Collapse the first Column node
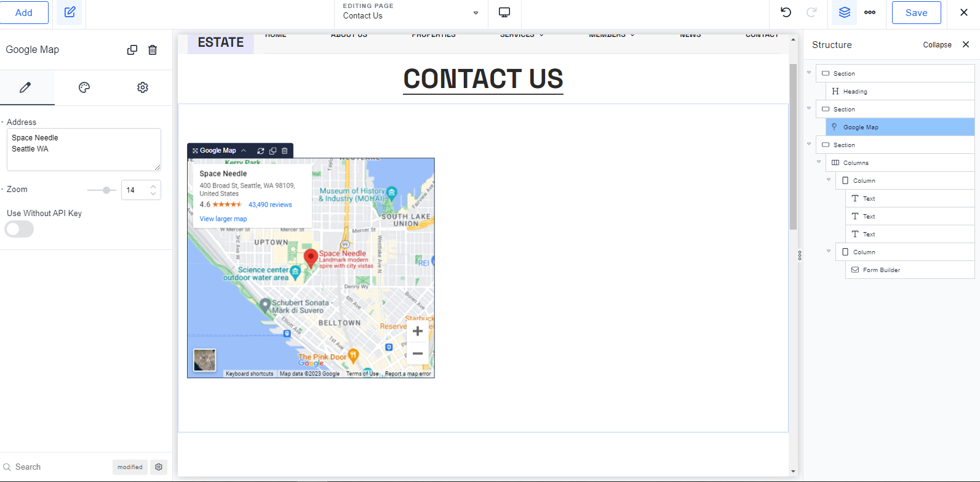The width and height of the screenshot is (980, 482). click(x=829, y=180)
